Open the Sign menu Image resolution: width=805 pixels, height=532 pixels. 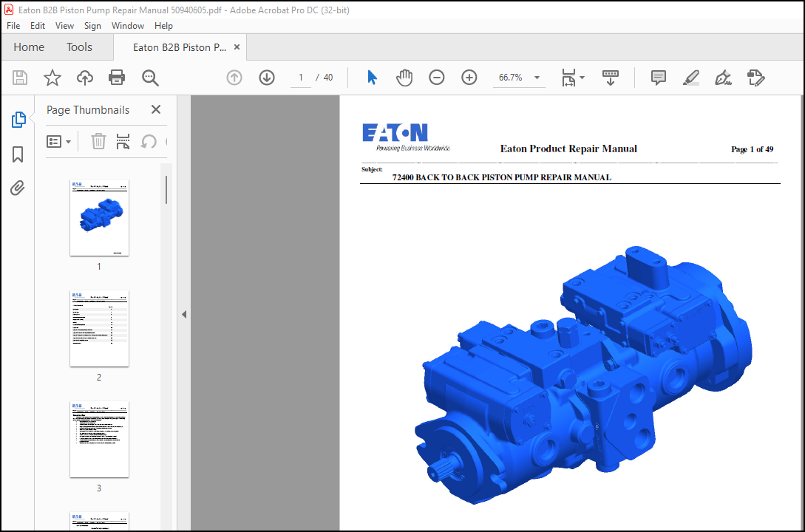[x=92, y=26]
